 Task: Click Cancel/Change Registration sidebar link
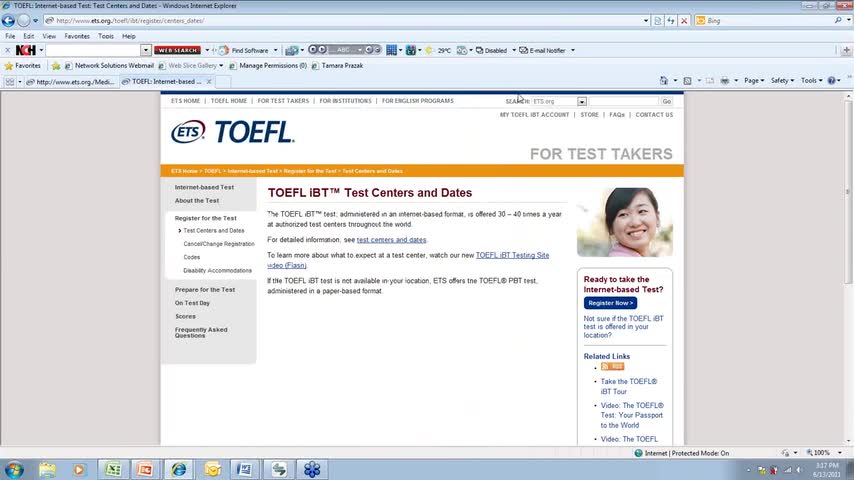(x=219, y=244)
